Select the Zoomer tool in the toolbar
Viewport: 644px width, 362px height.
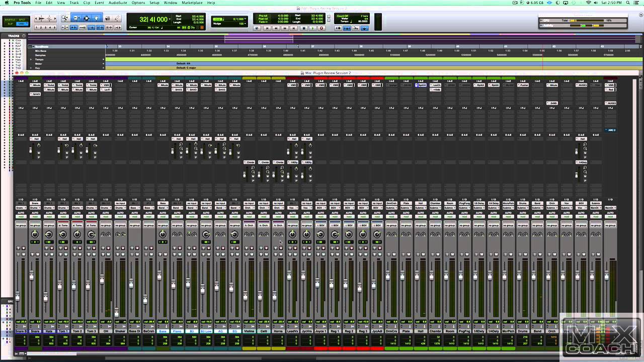(x=65, y=18)
